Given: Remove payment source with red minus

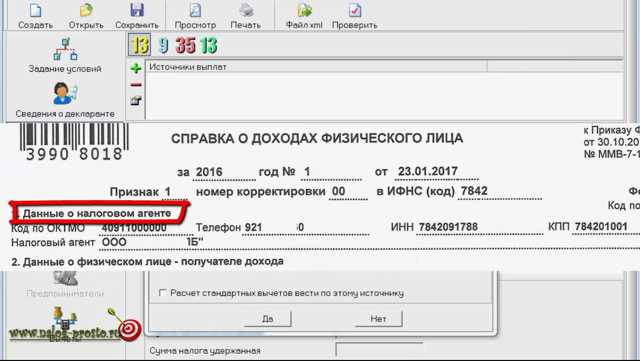Looking at the screenshot, I should [x=136, y=85].
